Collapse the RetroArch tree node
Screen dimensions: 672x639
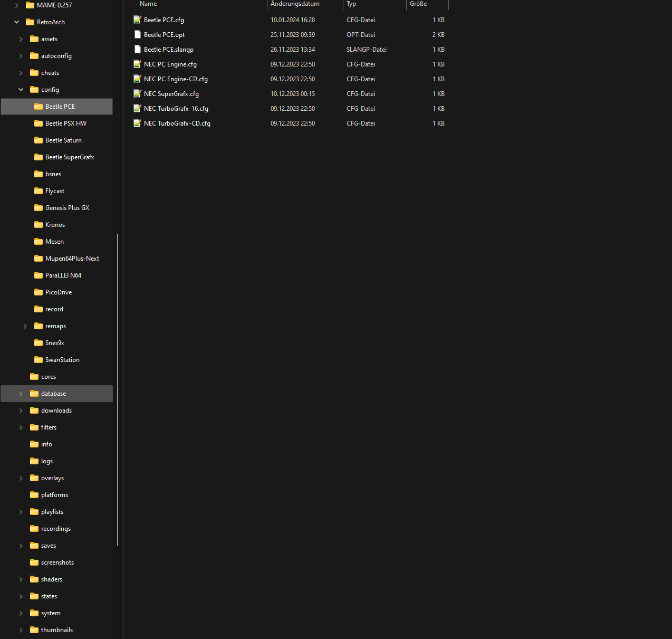tap(16, 22)
